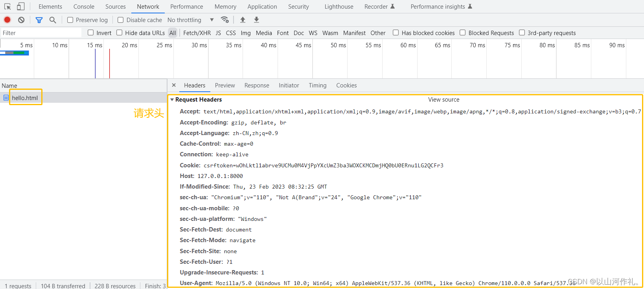Click the Cookie csrftoken value
Image resolution: width=644 pixels, height=289 pixels.
[324, 165]
